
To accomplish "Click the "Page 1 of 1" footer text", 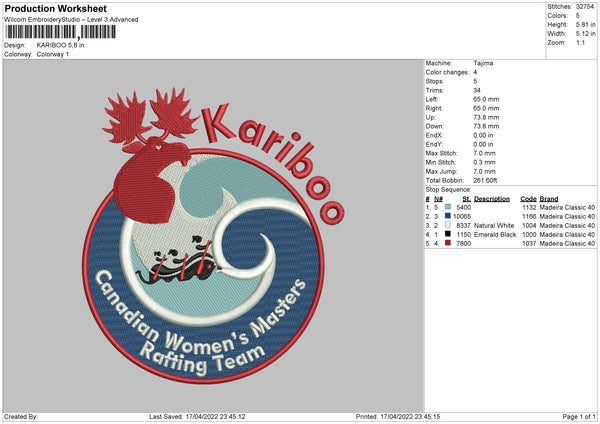I will click(x=579, y=416).
